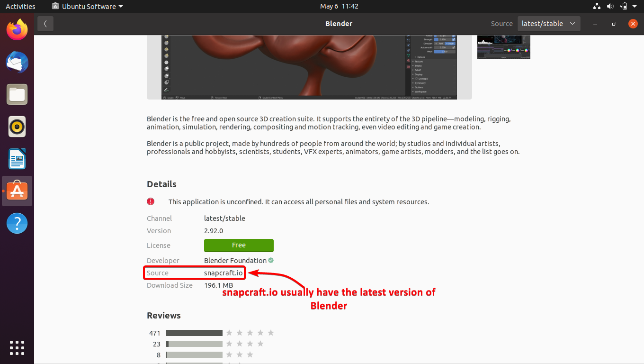Click the Free license button

239,245
